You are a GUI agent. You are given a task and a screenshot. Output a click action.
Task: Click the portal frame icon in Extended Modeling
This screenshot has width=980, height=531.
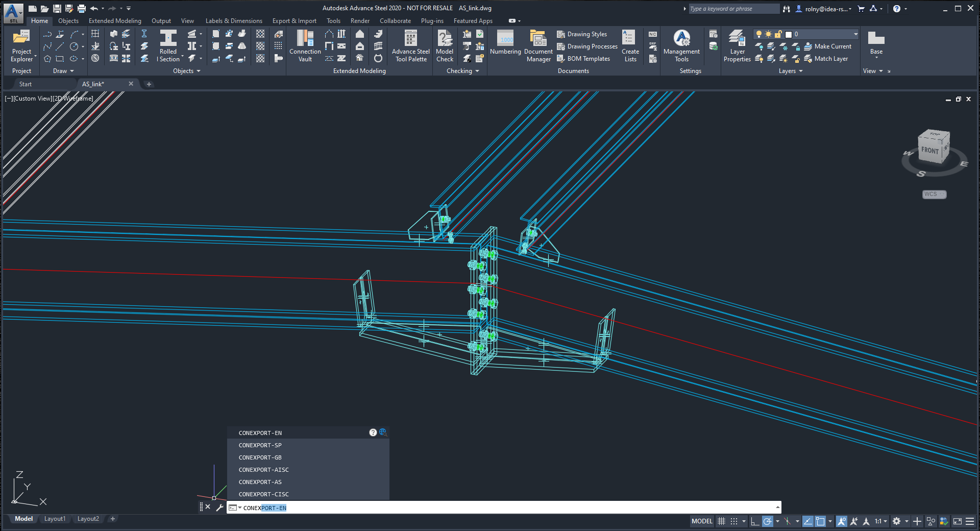[329, 34]
